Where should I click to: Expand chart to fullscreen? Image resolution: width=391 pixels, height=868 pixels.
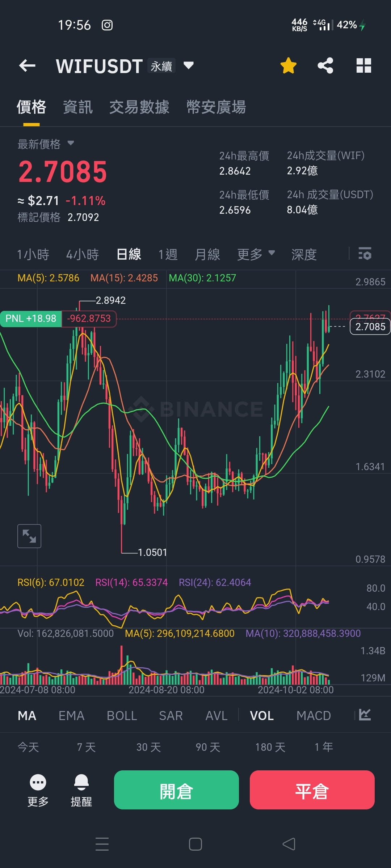(x=29, y=536)
